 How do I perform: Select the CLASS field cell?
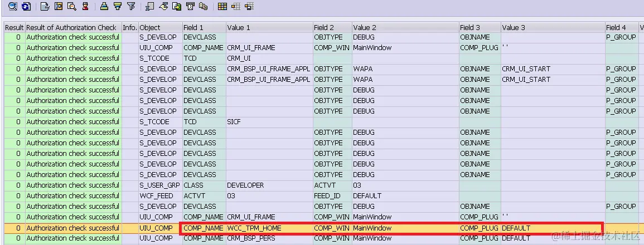[204, 185]
